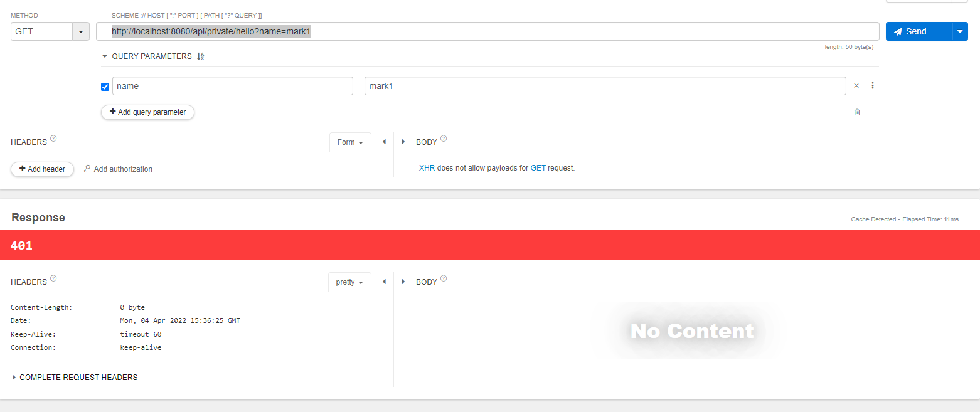Click Add query parameter button
This screenshot has width=980, height=412.
tap(148, 112)
